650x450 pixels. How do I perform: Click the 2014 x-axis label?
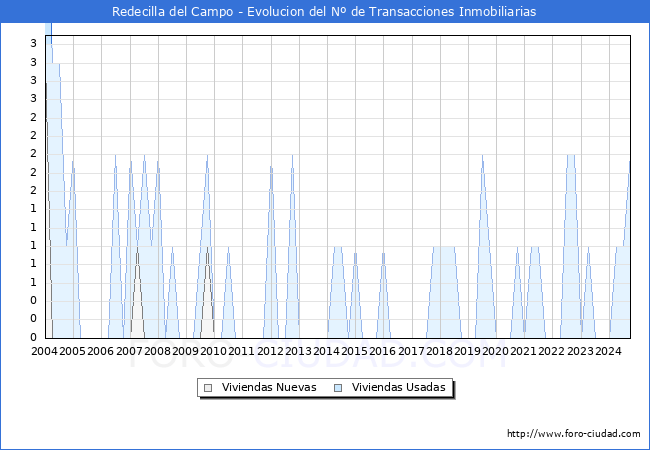click(326, 351)
